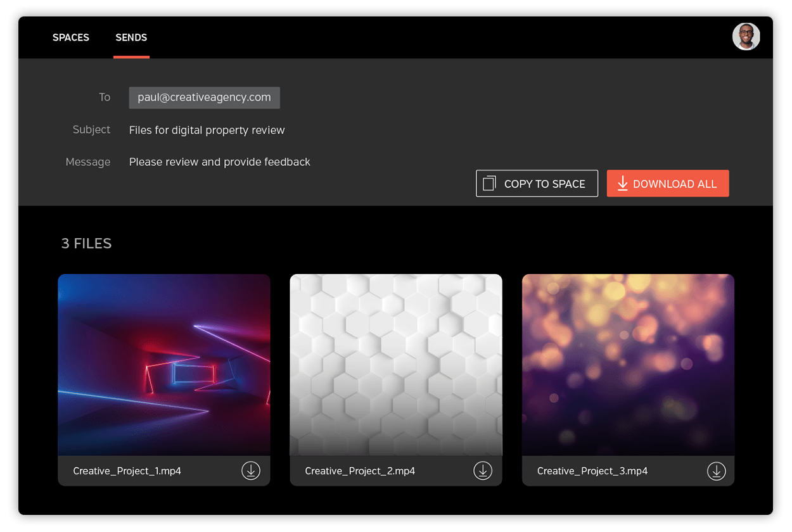Open the golden bokeh lights thumbnail

[628, 364]
